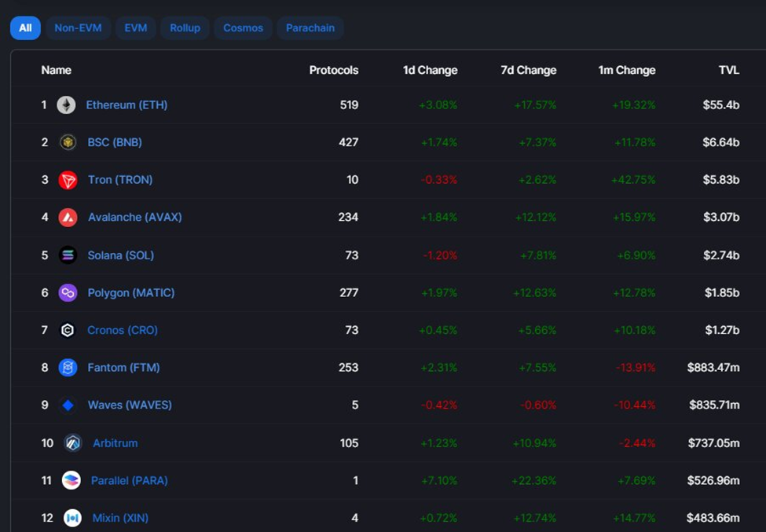Image resolution: width=766 pixels, height=532 pixels.
Task: Click the red Tron logo icon
Action: pyautogui.click(x=68, y=180)
